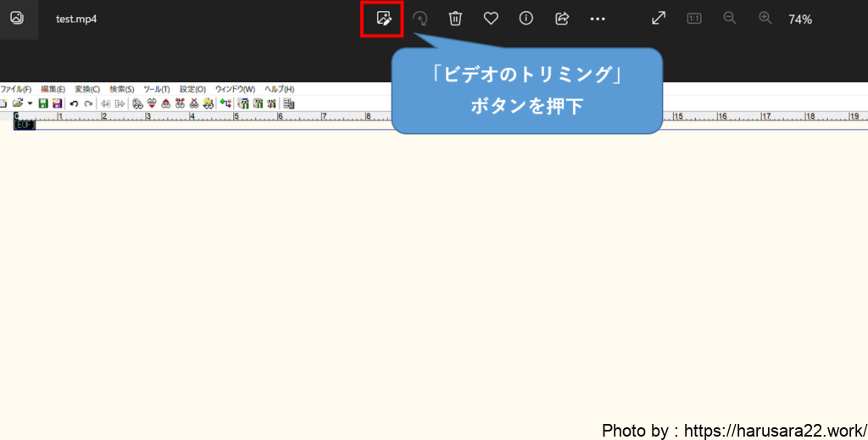This screenshot has height=440, width=868.
Task: Click the 74% zoom level
Action: point(800,19)
